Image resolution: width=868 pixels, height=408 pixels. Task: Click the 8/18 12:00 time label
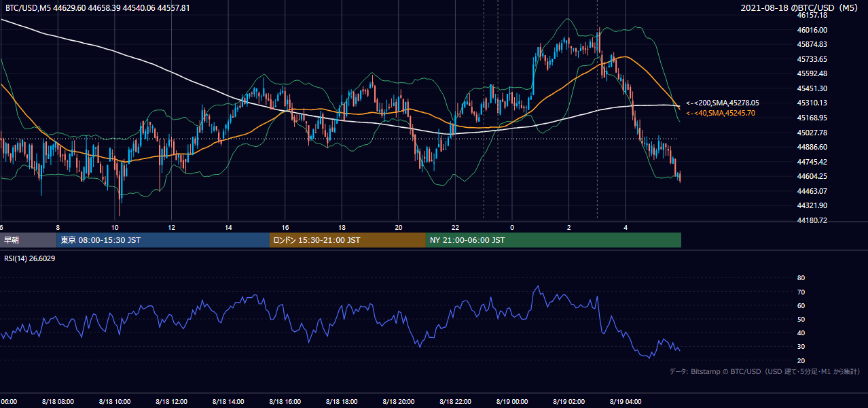pos(171,402)
